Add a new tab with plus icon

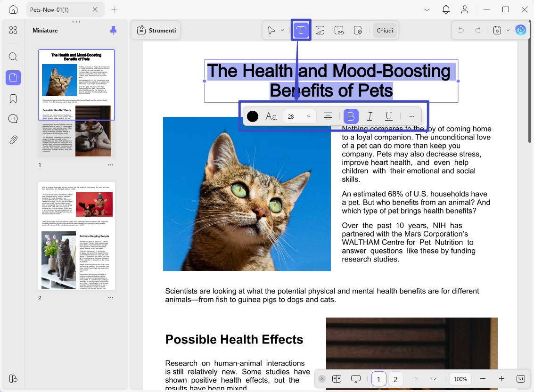coord(114,9)
